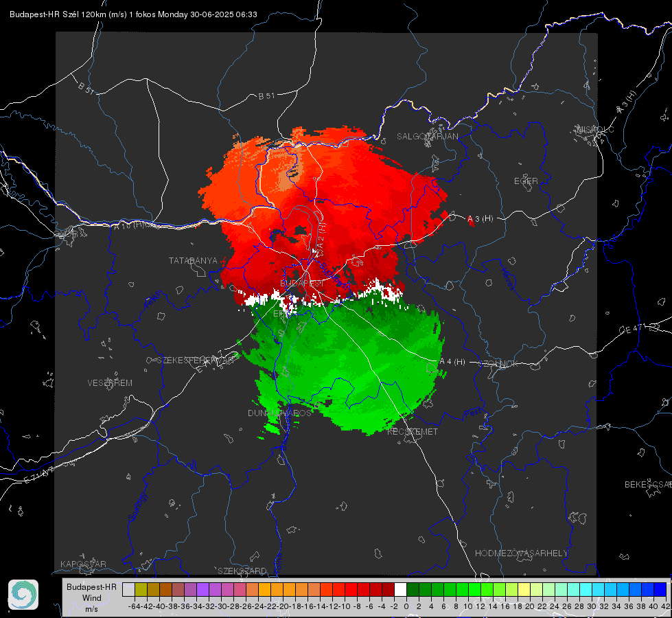The image size is (672, 618).
Task: Click the TATABÁNYA city label
Action: tap(194, 261)
